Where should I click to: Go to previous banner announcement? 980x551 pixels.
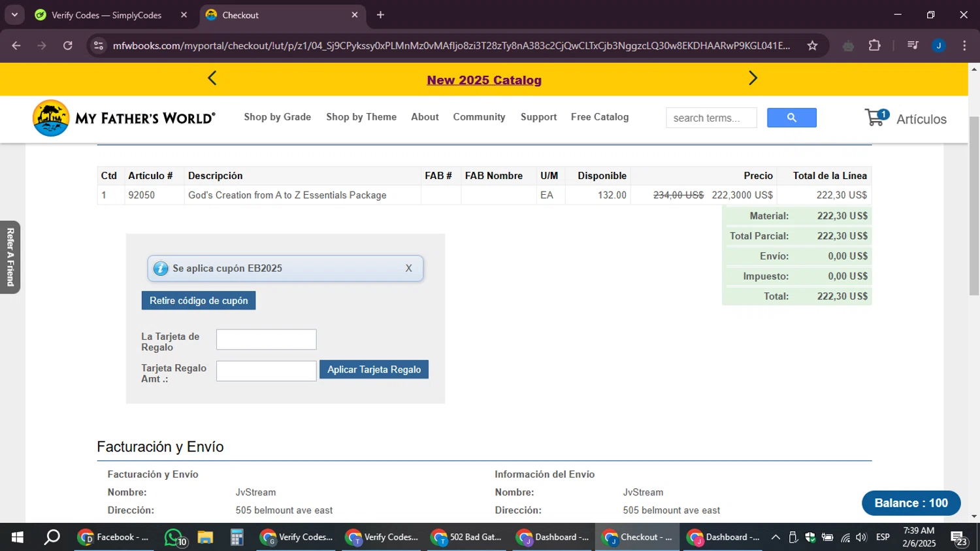[x=212, y=78]
